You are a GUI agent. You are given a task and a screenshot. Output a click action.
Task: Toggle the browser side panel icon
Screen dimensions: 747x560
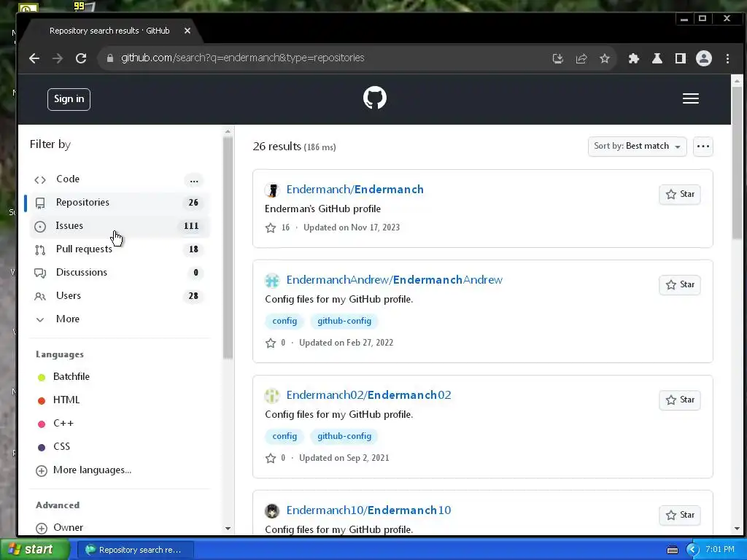681,58
